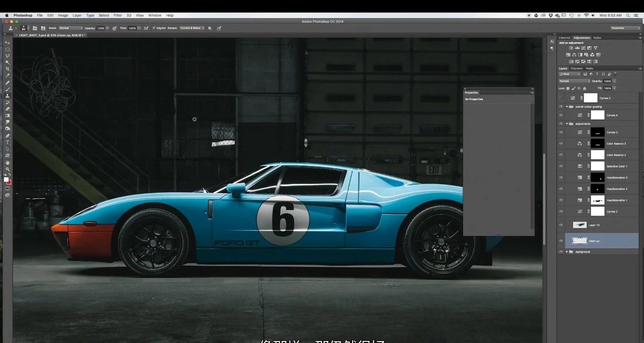
Task: Select the Path Selection tool
Action: click(8, 148)
